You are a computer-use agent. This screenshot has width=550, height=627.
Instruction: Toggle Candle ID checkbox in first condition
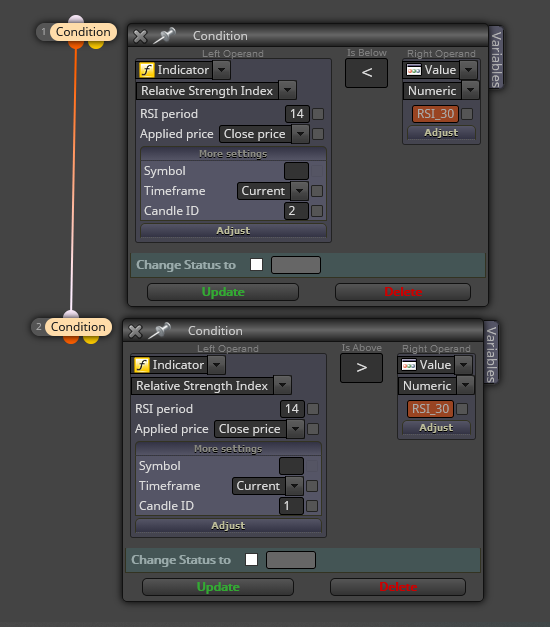(x=317, y=211)
